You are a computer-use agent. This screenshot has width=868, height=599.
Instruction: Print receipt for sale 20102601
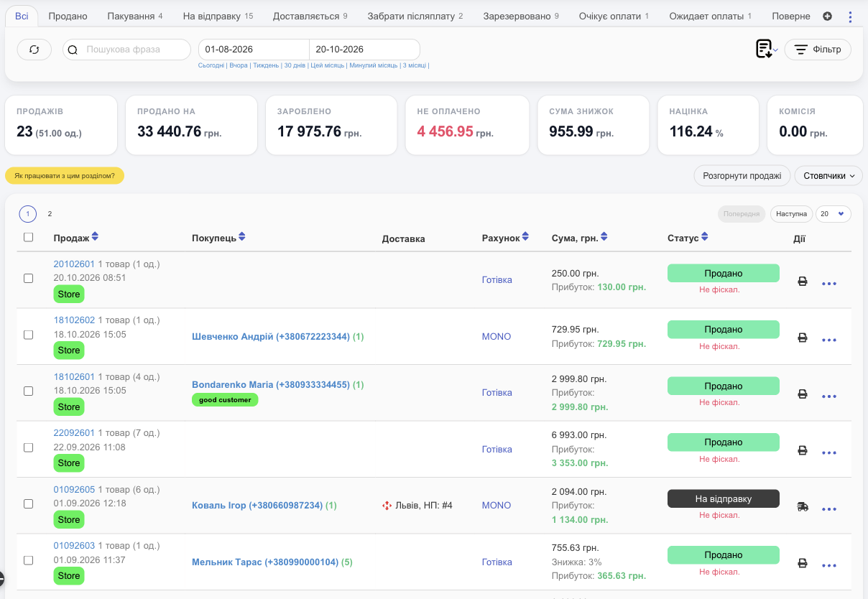pos(803,282)
